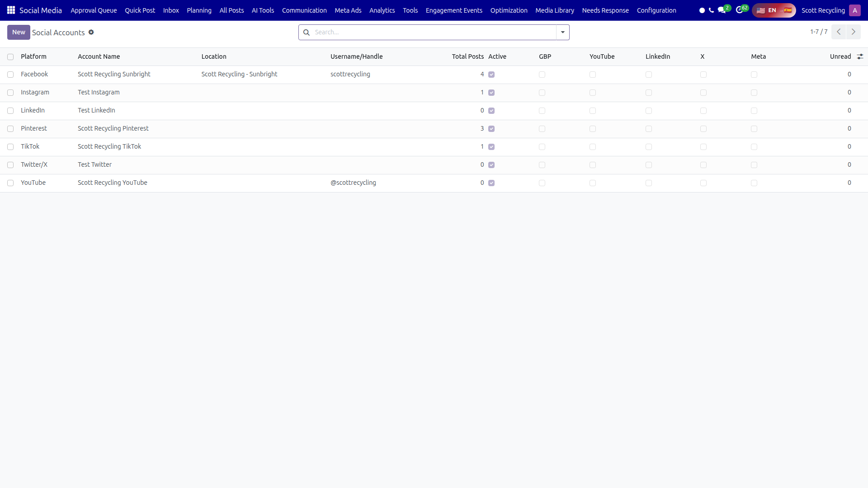Open Engagement Events menu
This screenshot has width=868, height=488.
point(454,10)
